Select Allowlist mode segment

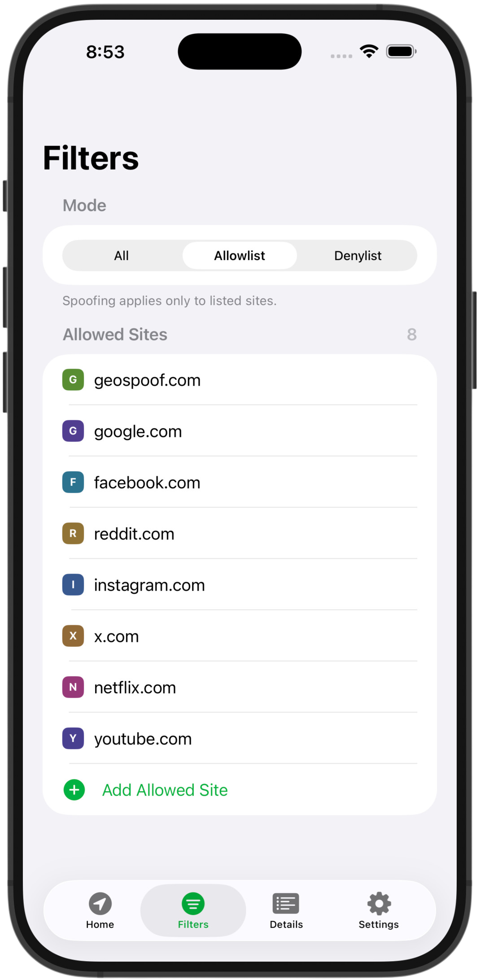(240, 256)
